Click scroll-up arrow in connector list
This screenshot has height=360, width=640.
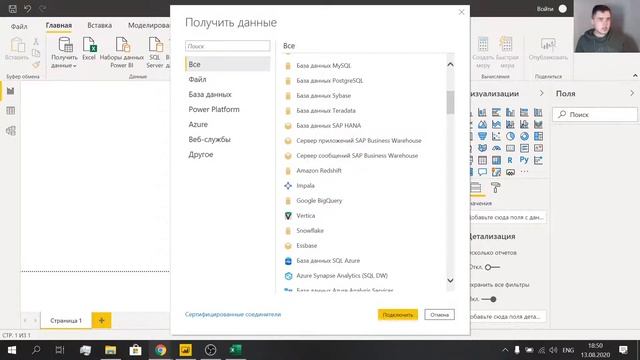click(450, 64)
